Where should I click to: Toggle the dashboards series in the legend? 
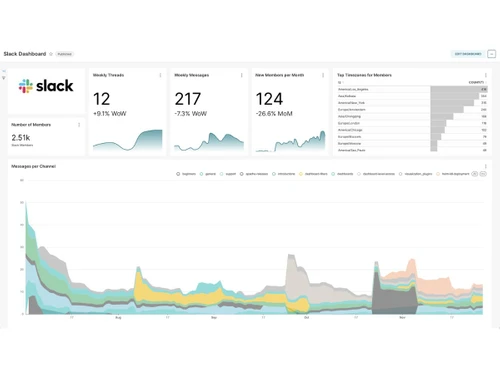(342, 174)
